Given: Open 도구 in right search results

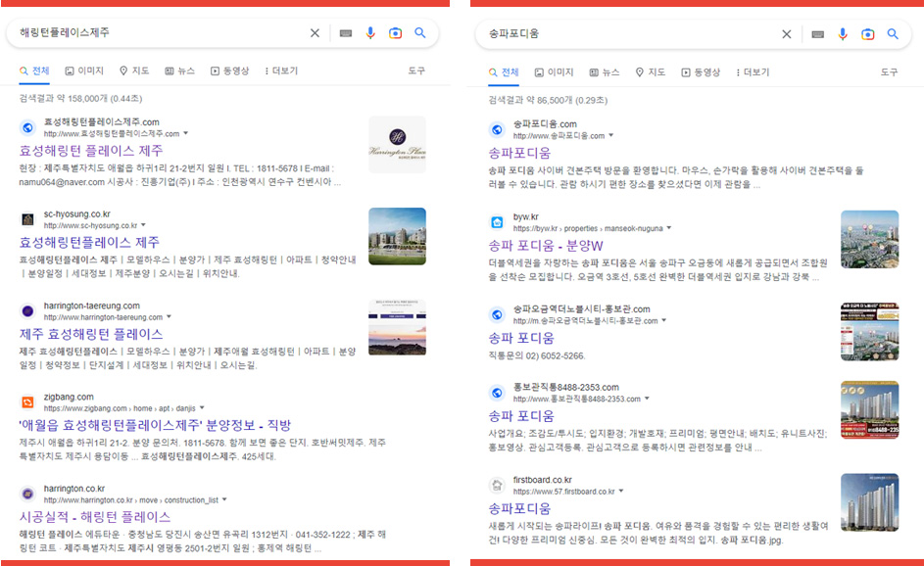Looking at the screenshot, I should (x=890, y=72).
